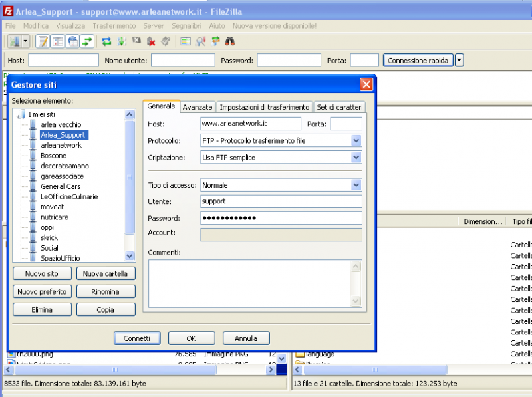This screenshot has width=532, height=397.
Task: Toggle the transfer queue toolbar icon
Action: click(x=87, y=41)
